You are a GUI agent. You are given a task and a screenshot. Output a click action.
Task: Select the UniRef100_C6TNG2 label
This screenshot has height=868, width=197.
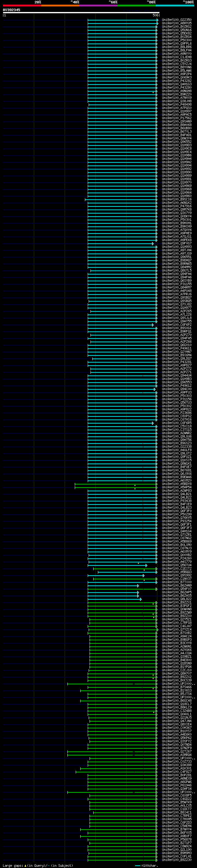tap(176, 538)
